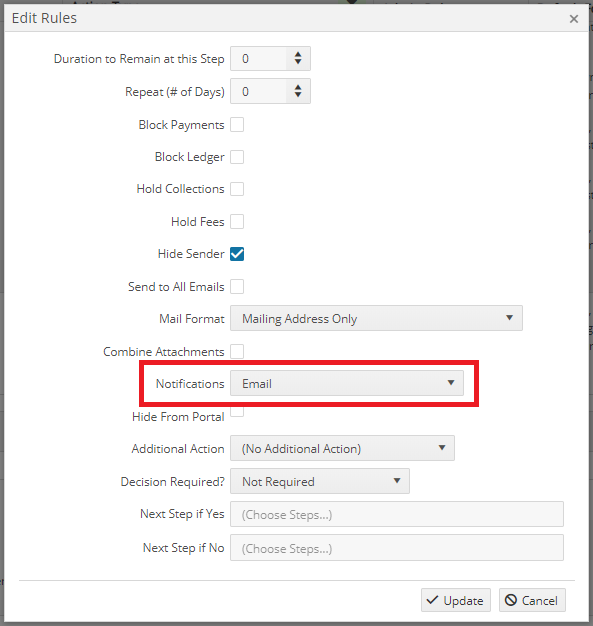The height and width of the screenshot is (626, 593).
Task: Expand the Notifications dropdown showing Email
Action: click(x=347, y=383)
